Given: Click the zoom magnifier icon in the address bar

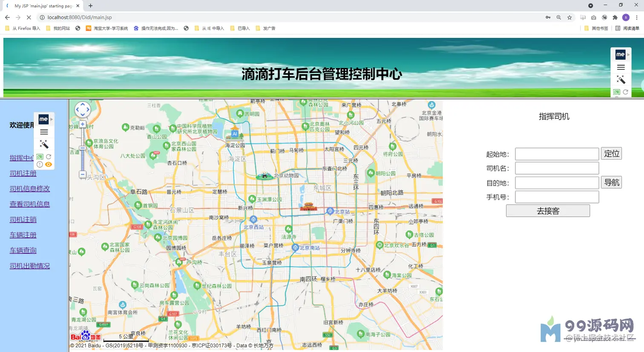Looking at the screenshot, I should 558,17.
